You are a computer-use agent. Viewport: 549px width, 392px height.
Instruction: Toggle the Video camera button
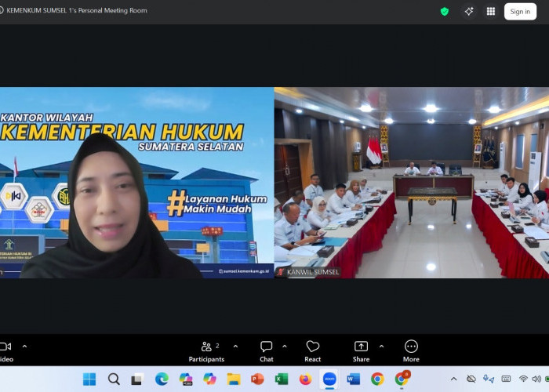[6, 352]
